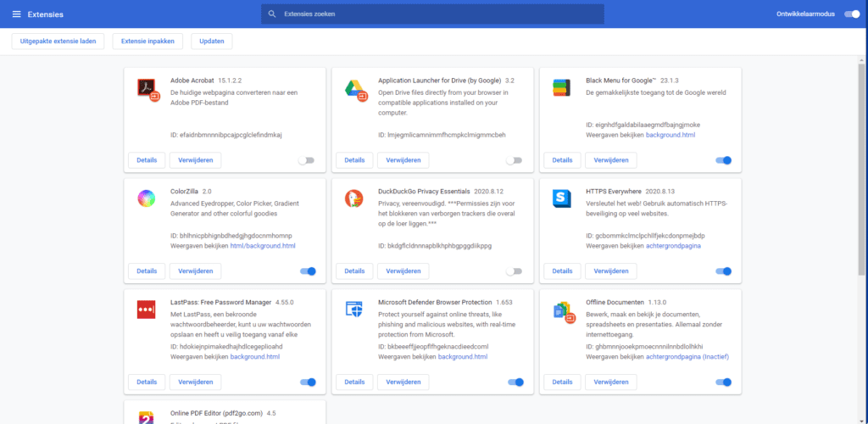Click the Google Drive launcher icon
Image resolution: width=868 pixels, height=424 pixels.
tap(356, 90)
